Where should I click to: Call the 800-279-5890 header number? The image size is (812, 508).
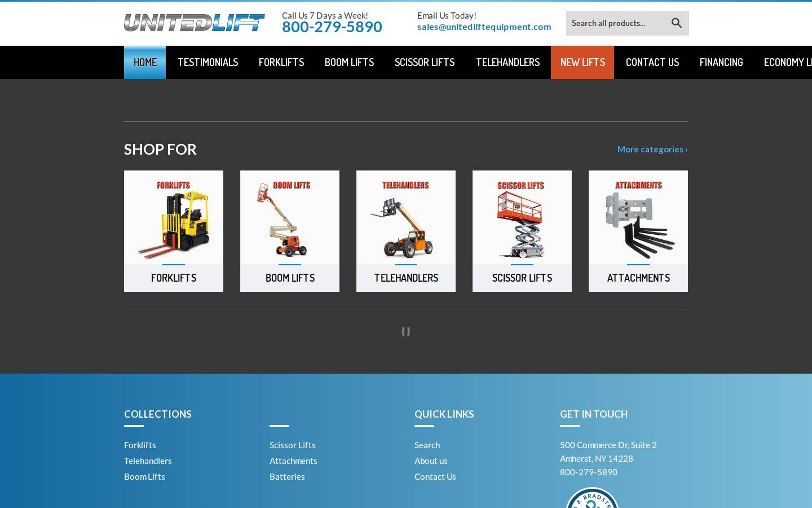click(x=332, y=27)
